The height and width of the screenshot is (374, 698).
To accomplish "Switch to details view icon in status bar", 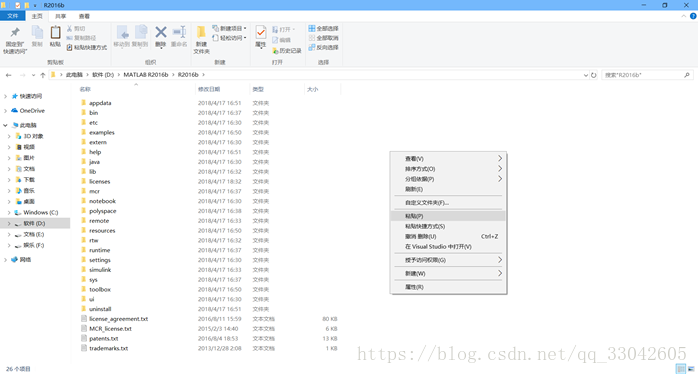I will 681,369.
